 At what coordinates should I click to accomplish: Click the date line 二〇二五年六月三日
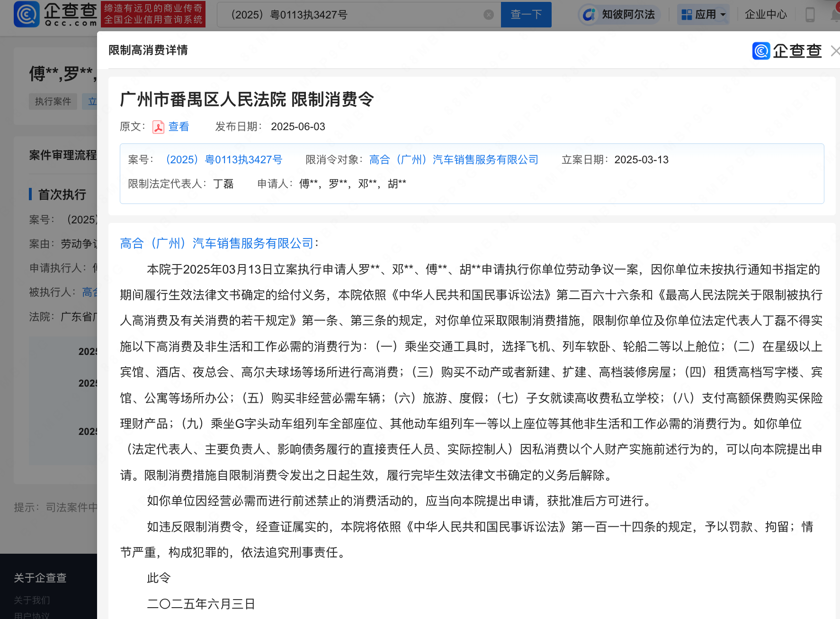(x=201, y=604)
